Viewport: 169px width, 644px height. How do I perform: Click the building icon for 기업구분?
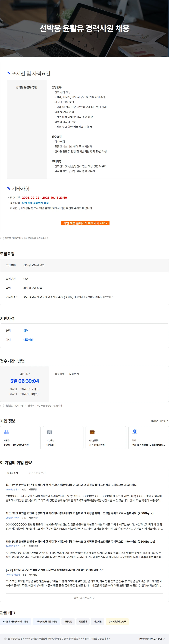[49, 432]
